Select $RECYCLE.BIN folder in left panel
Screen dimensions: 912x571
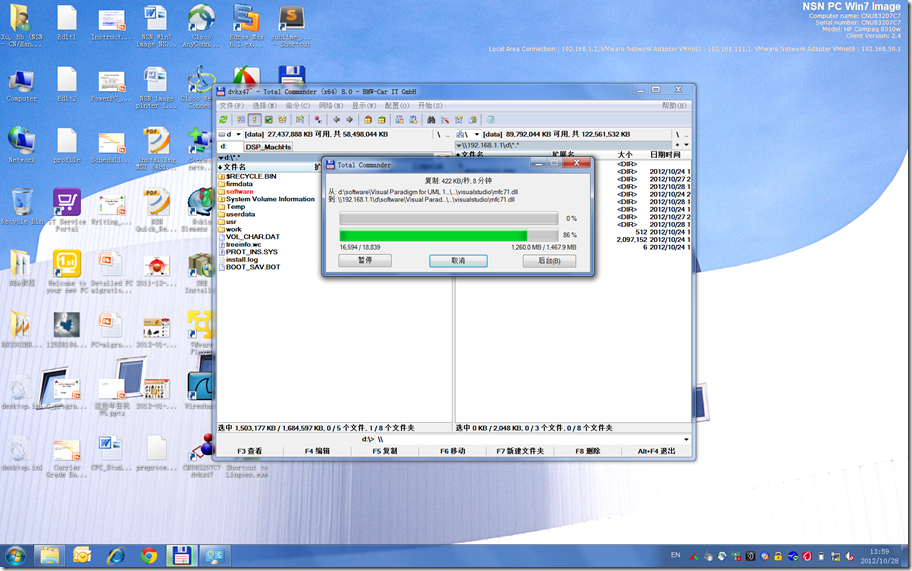pyautogui.click(x=251, y=176)
